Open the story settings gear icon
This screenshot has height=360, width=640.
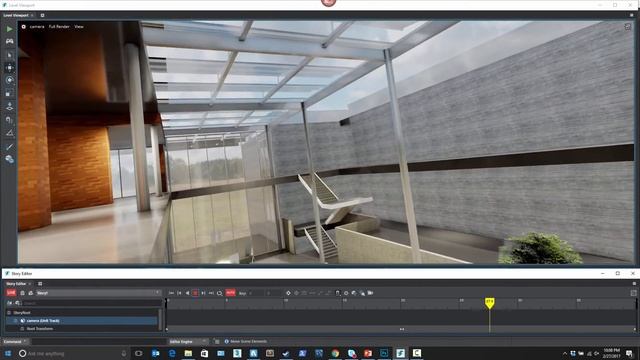[x=346, y=293]
